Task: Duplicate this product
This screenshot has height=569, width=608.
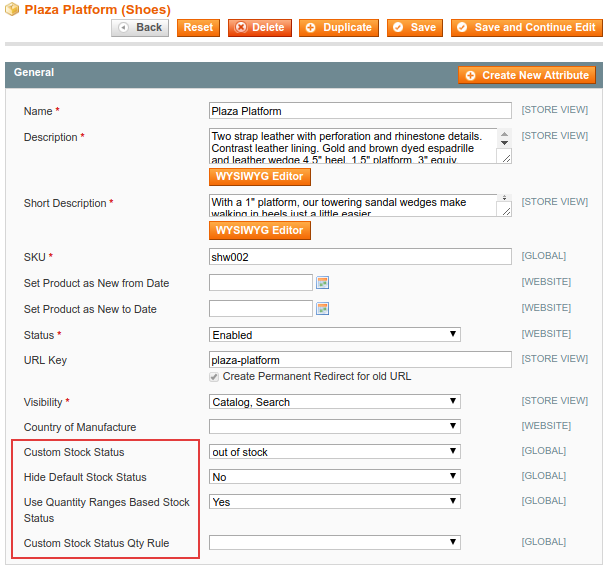Action: (x=338, y=28)
